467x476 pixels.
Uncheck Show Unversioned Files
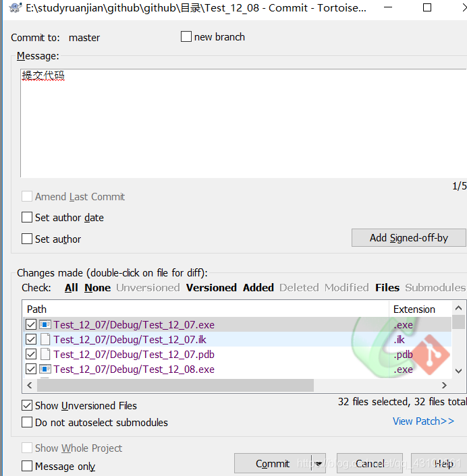tap(27, 406)
